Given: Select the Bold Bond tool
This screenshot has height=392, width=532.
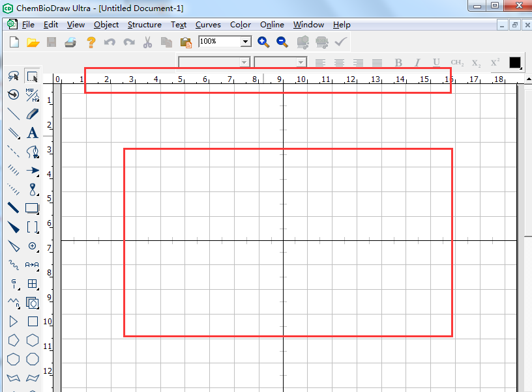Looking at the screenshot, I should coord(14,208).
